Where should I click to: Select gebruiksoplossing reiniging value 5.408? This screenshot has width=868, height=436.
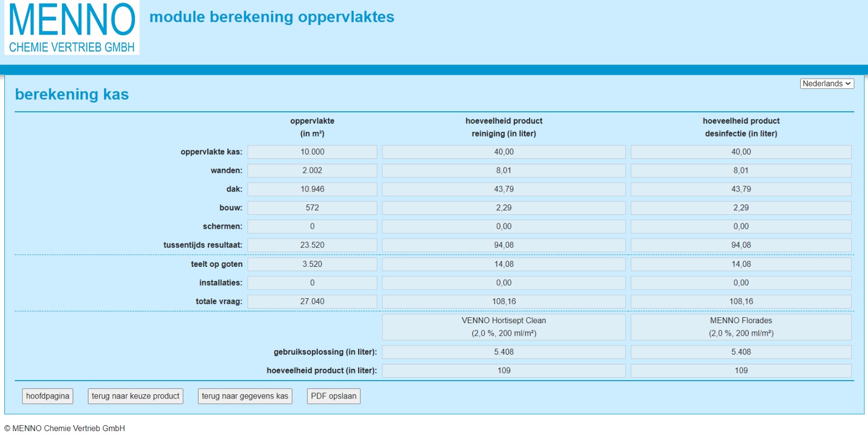click(x=503, y=352)
